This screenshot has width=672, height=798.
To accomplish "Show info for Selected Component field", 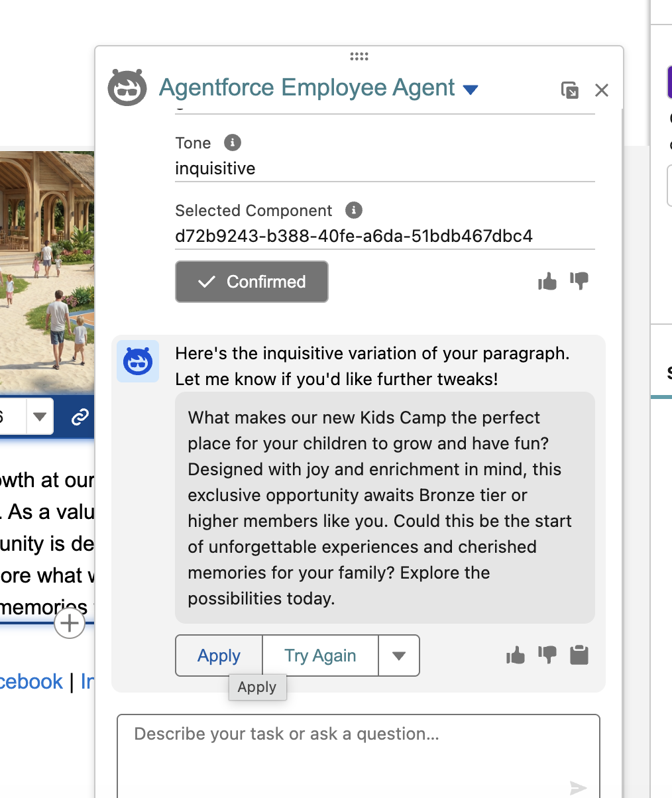I will click(354, 210).
